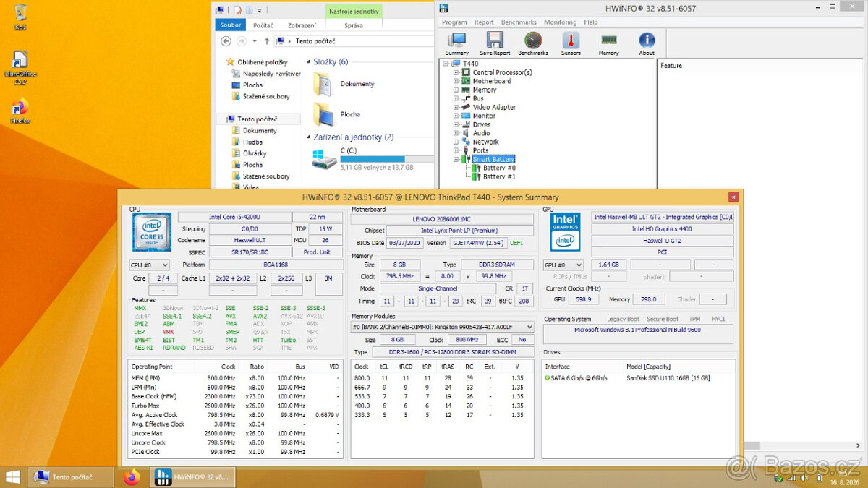Open the Benchmarks menu in HWiNFO
This screenshot has height=488, width=868.
(x=519, y=22)
